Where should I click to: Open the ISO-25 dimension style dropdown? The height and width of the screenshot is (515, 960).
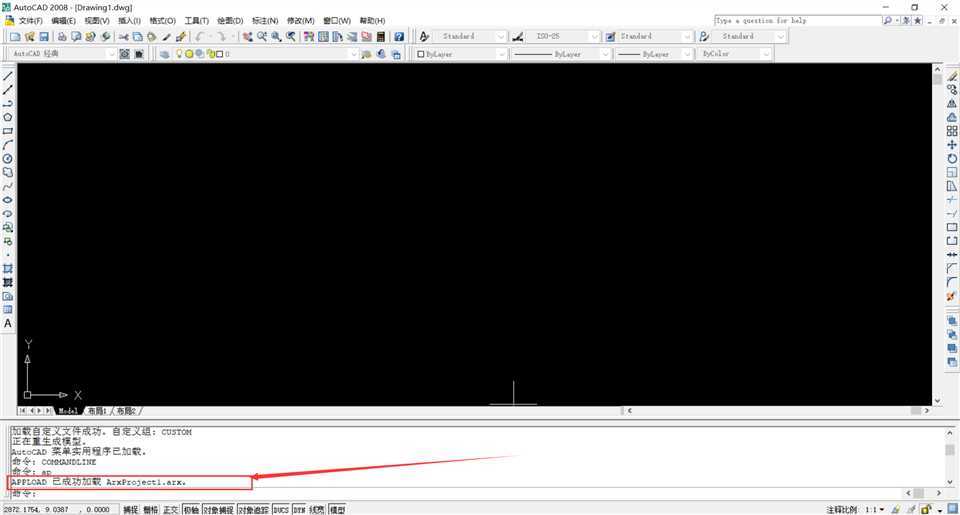594,37
